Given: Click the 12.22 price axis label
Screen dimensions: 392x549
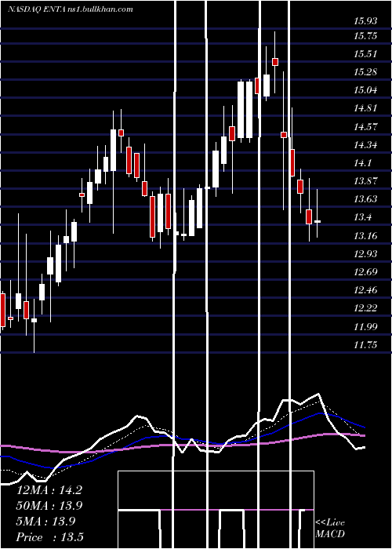Looking at the screenshot, I should tap(366, 308).
